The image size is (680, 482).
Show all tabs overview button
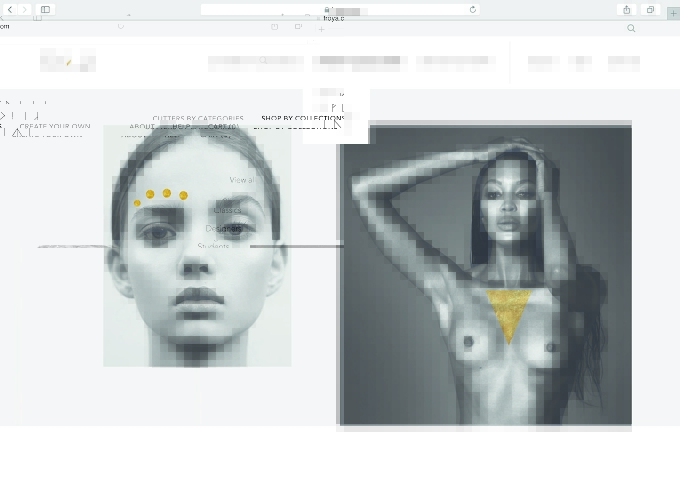(x=650, y=10)
